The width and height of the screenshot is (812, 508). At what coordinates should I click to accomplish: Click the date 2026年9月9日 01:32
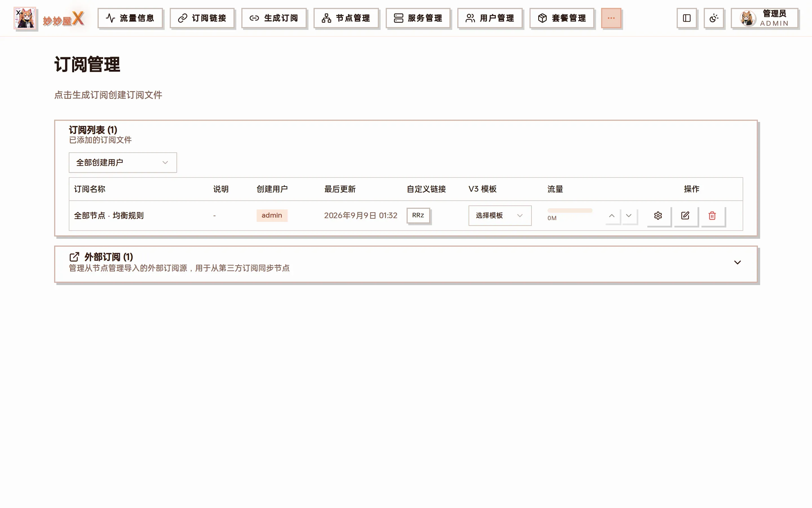coord(361,216)
